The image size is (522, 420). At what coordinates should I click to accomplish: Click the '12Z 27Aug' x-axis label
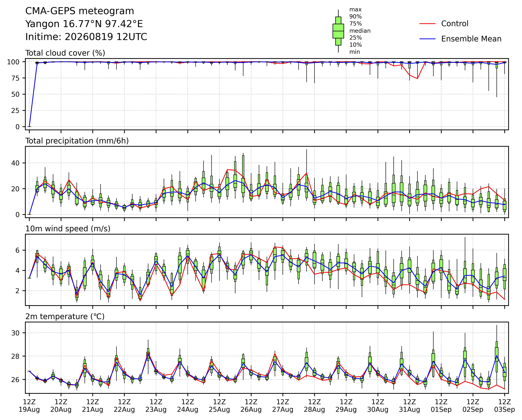click(x=283, y=406)
